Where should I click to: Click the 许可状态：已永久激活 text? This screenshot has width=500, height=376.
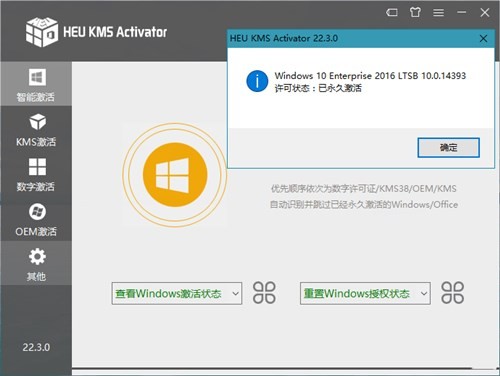point(318,88)
